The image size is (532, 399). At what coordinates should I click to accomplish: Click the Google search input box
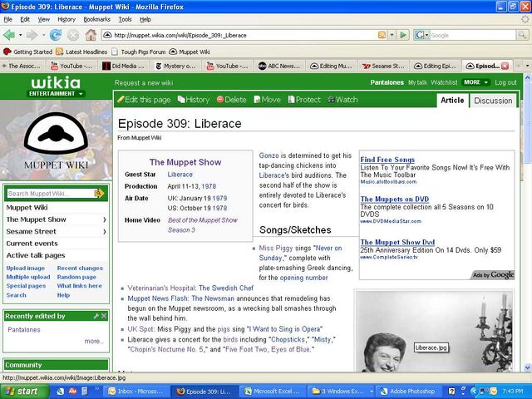click(x=473, y=35)
